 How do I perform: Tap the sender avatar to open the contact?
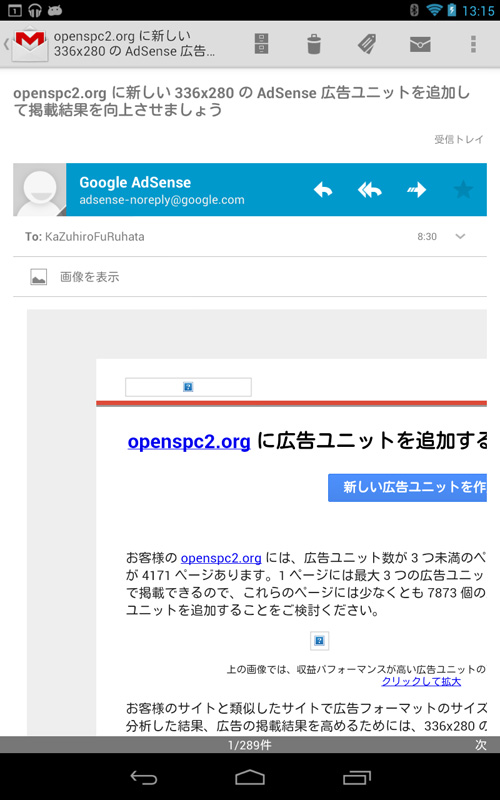point(40,190)
